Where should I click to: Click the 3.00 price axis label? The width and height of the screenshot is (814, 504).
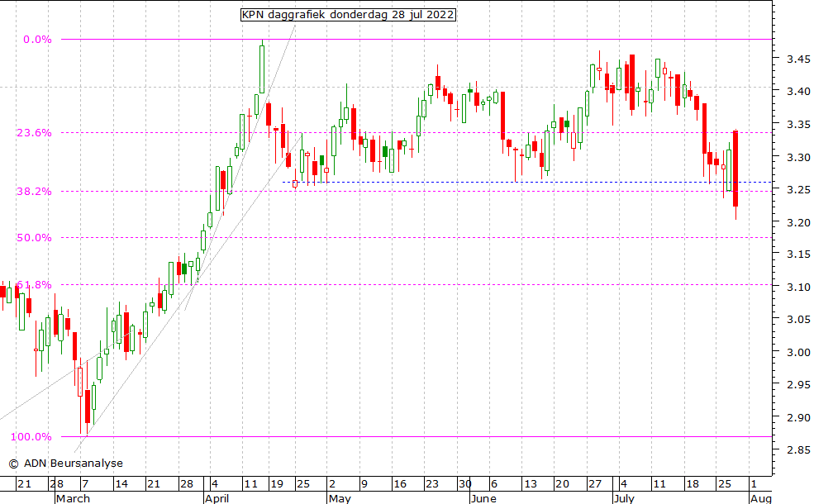[x=798, y=352]
